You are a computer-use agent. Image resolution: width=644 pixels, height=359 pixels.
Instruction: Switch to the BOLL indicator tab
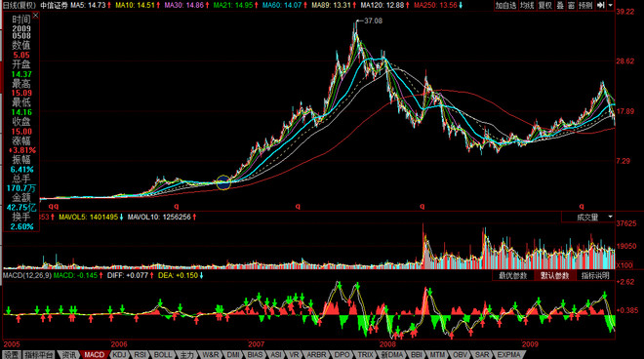pos(163,354)
